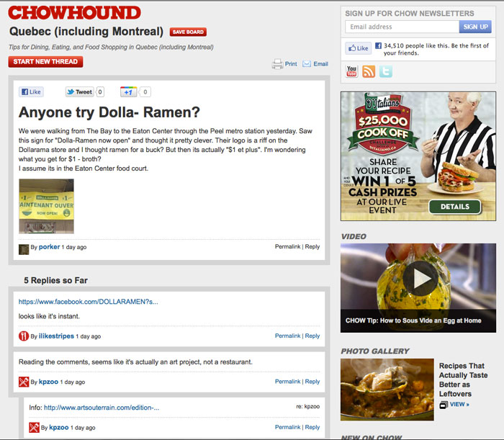This screenshot has width=504, height=440.
Task: Click the Tweet count box
Action: pos(100,92)
